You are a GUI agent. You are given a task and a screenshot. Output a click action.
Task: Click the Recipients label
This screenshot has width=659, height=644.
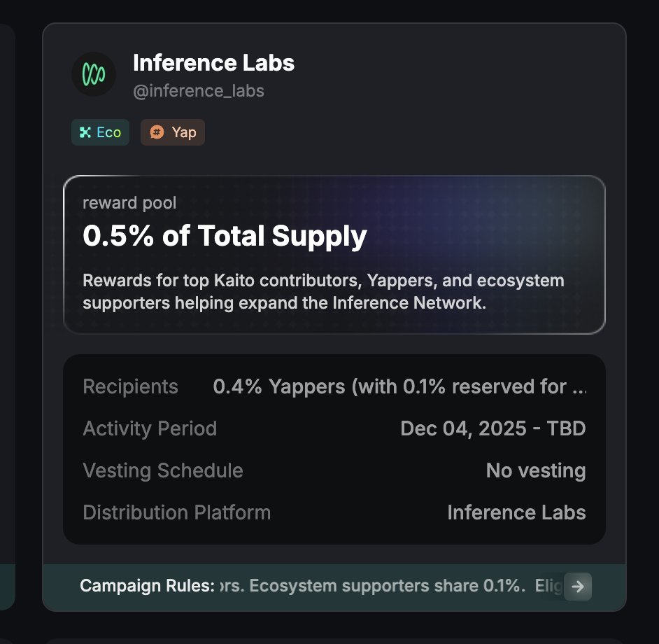click(x=130, y=386)
